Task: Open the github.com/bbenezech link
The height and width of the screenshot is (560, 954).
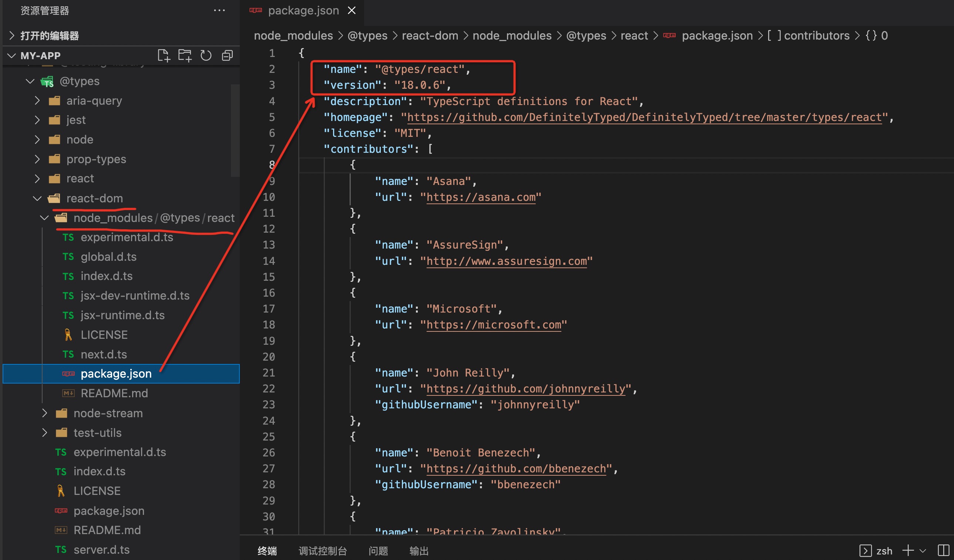Action: click(516, 468)
